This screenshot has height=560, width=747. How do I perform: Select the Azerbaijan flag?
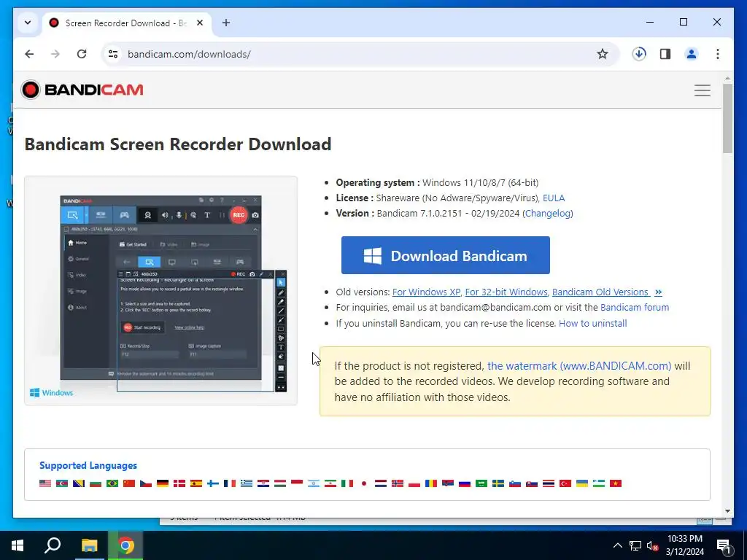click(x=62, y=483)
